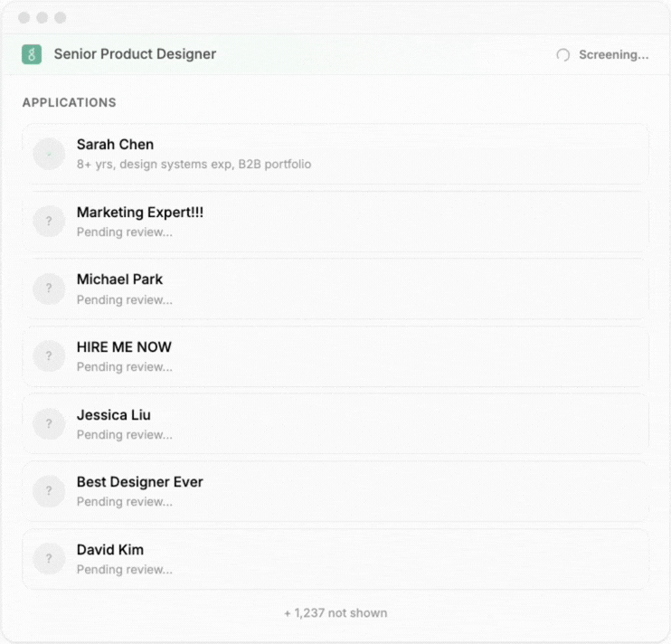Click Michael Park's pending status icon

coord(49,289)
